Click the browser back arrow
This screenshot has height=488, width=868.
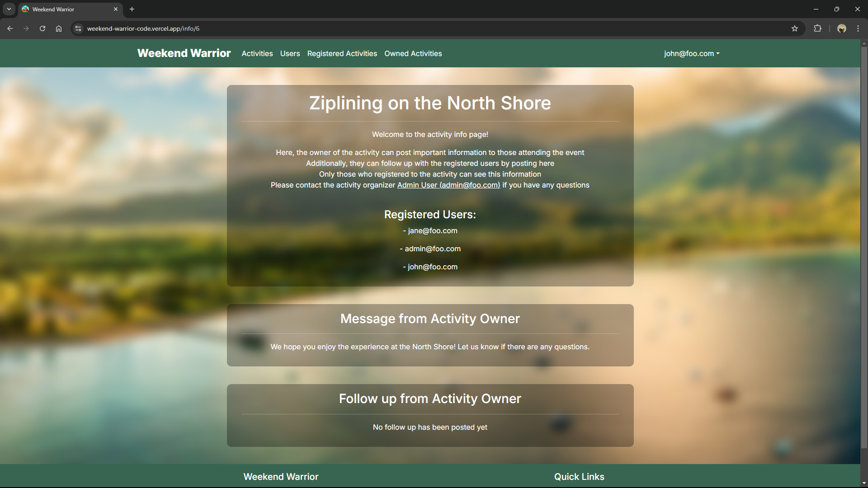point(10,28)
